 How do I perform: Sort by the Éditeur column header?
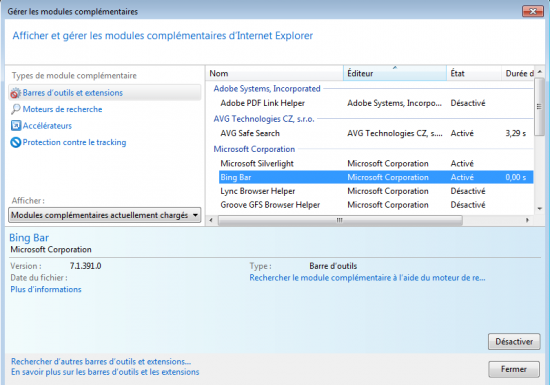click(395, 73)
